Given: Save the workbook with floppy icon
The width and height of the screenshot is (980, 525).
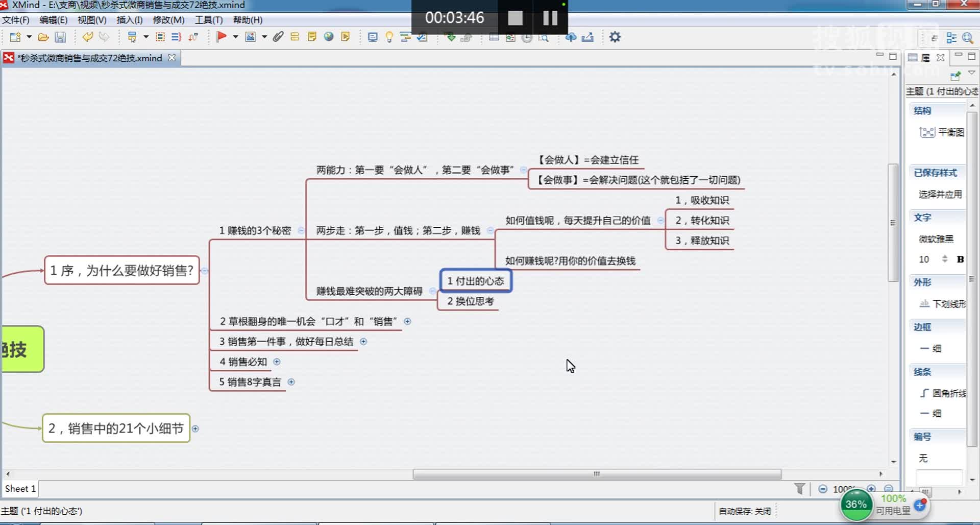Looking at the screenshot, I should click(60, 37).
